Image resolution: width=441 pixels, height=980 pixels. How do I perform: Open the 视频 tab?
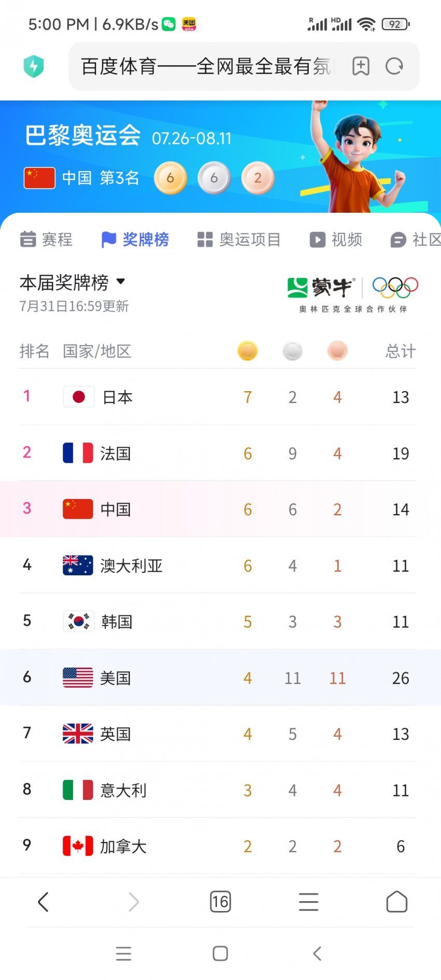pos(336,240)
